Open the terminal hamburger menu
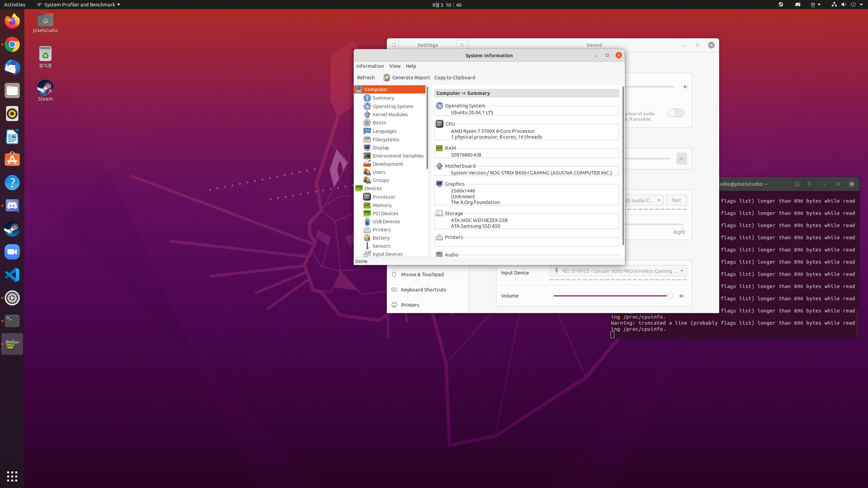The image size is (868, 488). 809,184
